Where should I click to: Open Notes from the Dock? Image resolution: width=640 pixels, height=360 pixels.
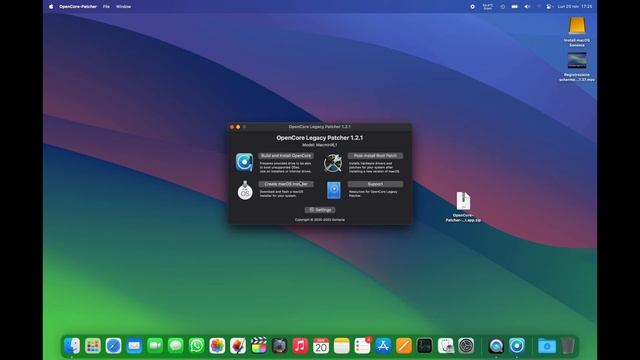coord(342,346)
